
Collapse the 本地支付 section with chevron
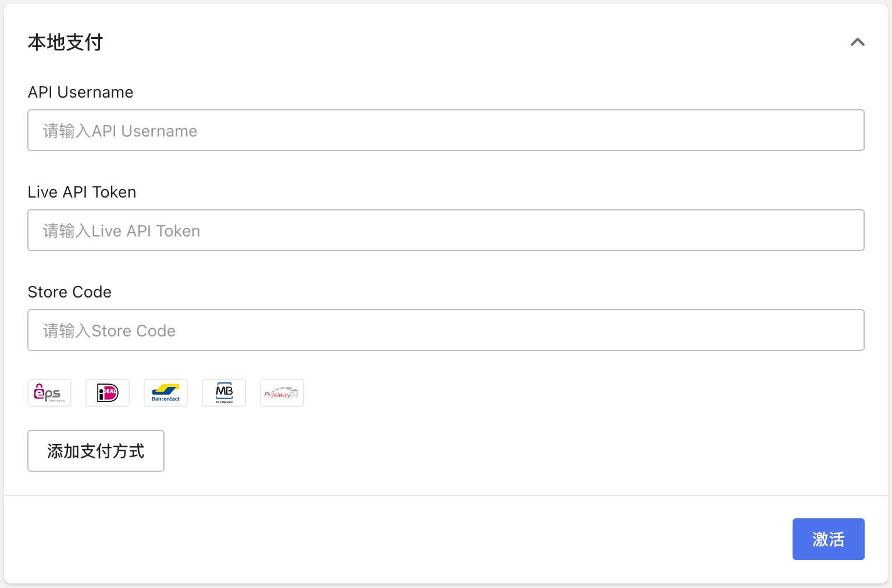coord(857,42)
